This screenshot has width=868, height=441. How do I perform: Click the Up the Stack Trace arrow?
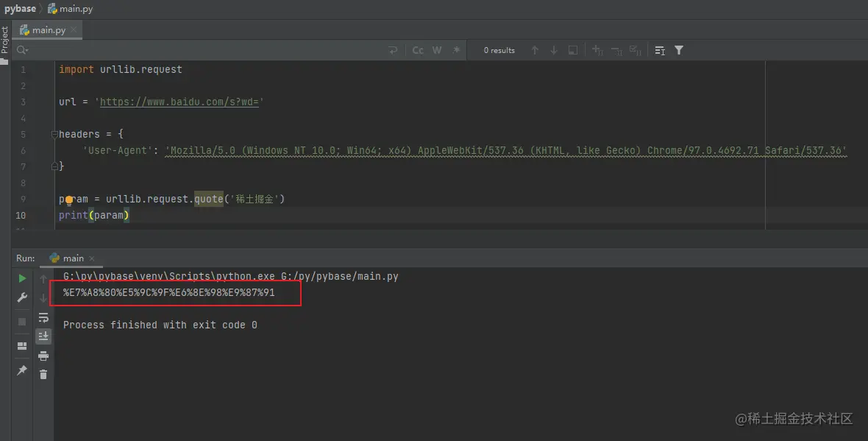(x=43, y=279)
